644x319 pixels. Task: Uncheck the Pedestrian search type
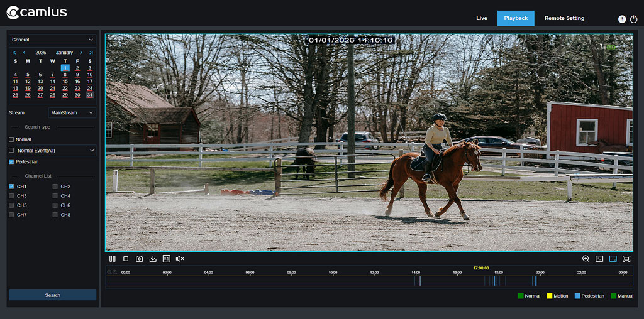point(11,162)
